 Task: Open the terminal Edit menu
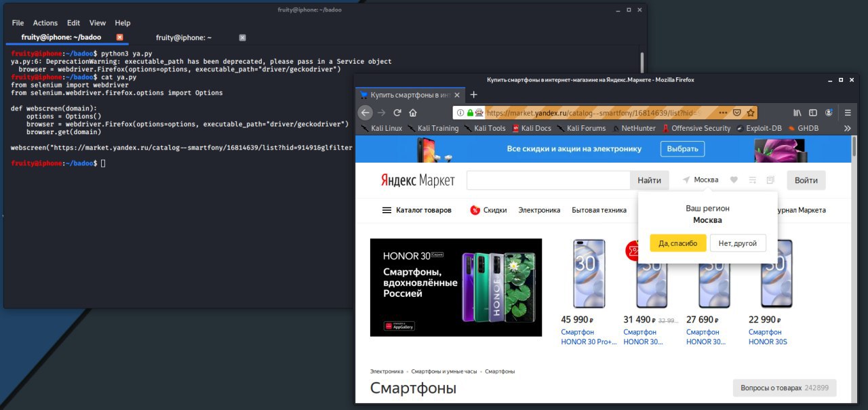pos(73,23)
